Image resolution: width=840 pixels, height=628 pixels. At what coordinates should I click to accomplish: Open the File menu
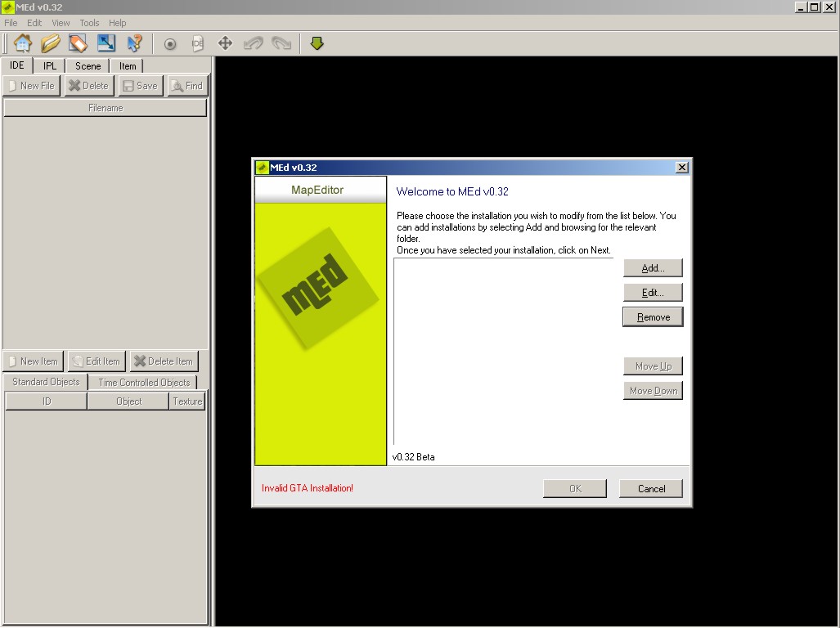pos(11,23)
